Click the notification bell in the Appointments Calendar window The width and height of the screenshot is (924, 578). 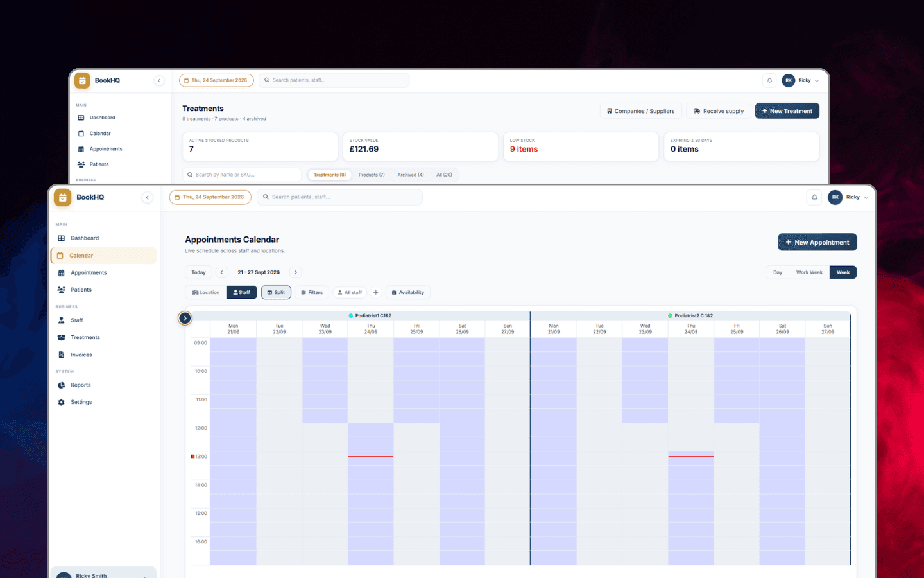point(814,197)
